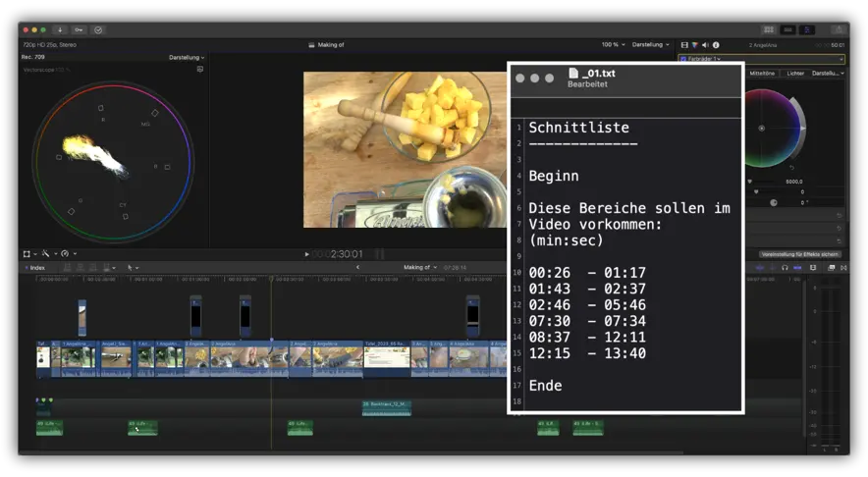The height and width of the screenshot is (477, 868).
Task: Click the share export icon
Action: [840, 29]
